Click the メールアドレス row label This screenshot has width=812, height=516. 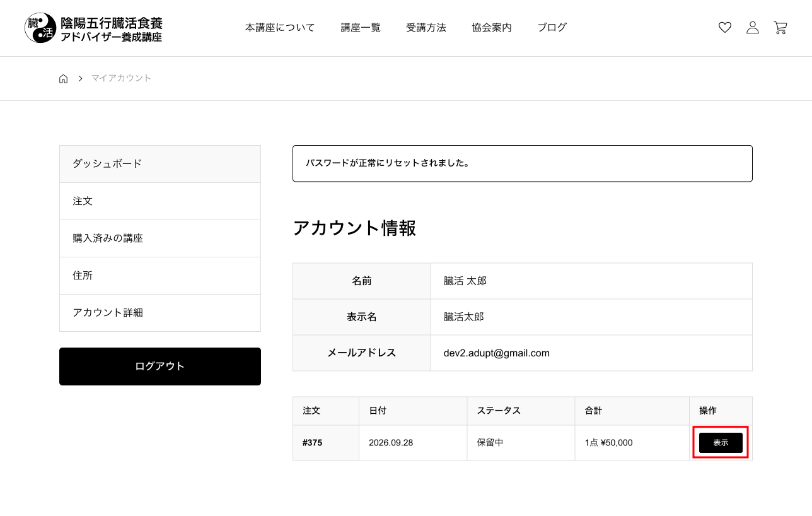point(362,353)
